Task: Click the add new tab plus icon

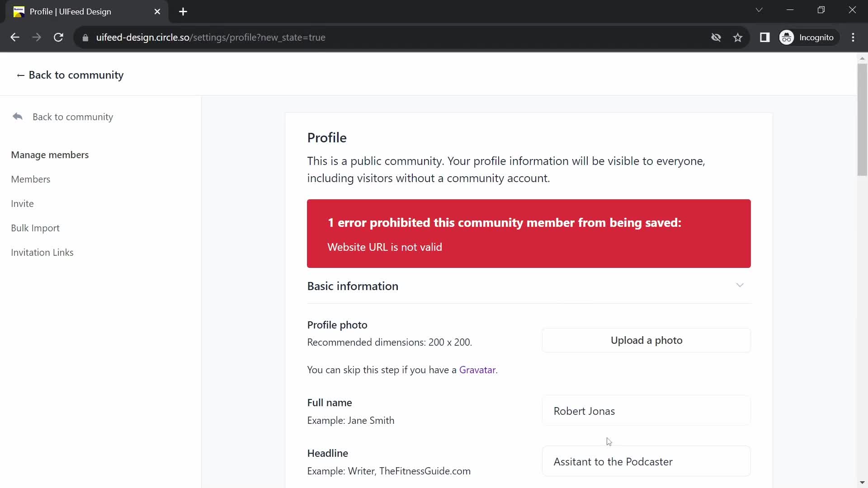Action: pyautogui.click(x=183, y=12)
